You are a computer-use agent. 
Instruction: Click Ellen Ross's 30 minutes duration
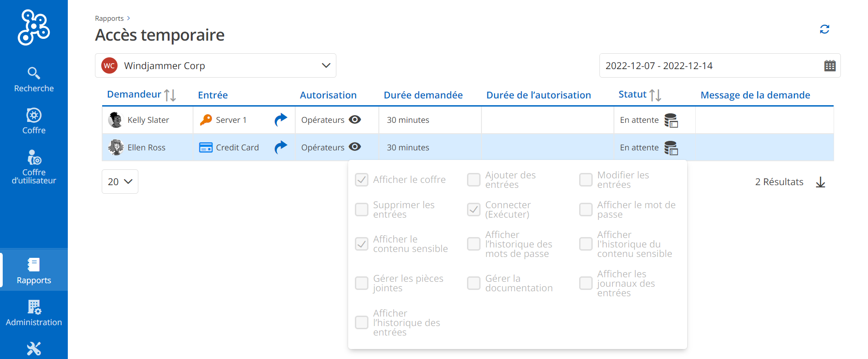pyautogui.click(x=408, y=148)
